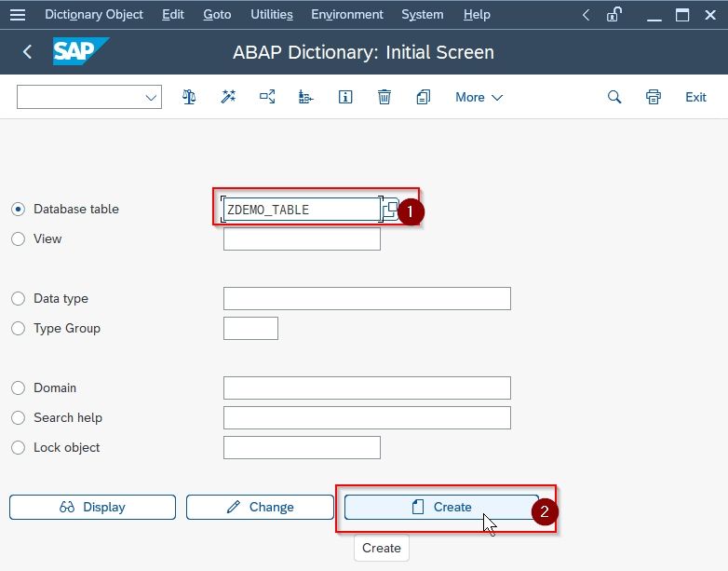This screenshot has height=571, width=728.
Task: Click the Create button
Action: click(x=441, y=507)
